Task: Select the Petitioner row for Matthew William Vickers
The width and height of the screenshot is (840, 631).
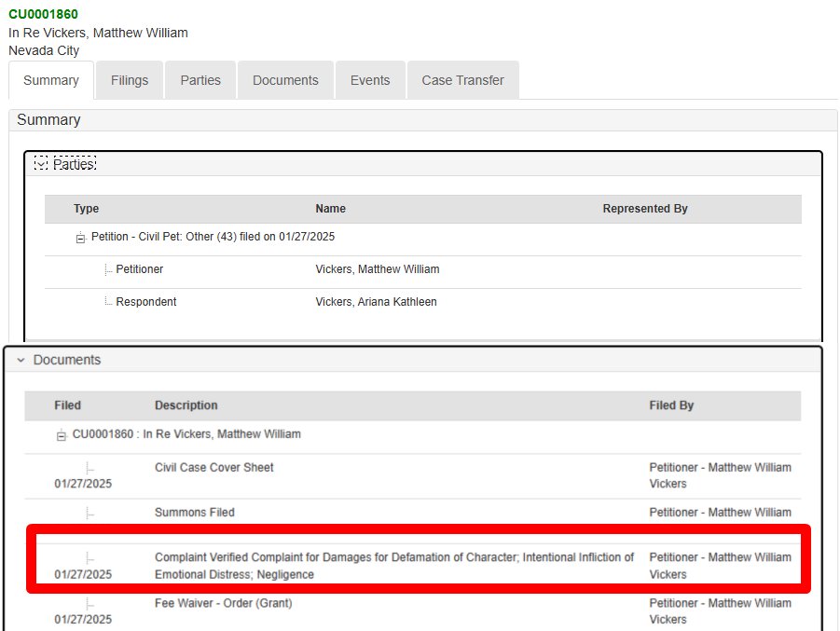Action: 423,269
